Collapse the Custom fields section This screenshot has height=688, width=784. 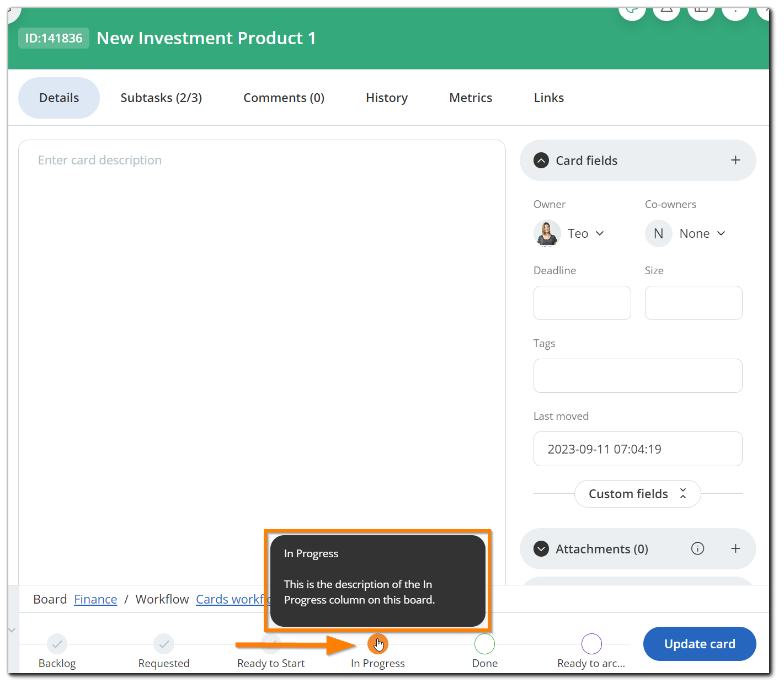tap(683, 494)
